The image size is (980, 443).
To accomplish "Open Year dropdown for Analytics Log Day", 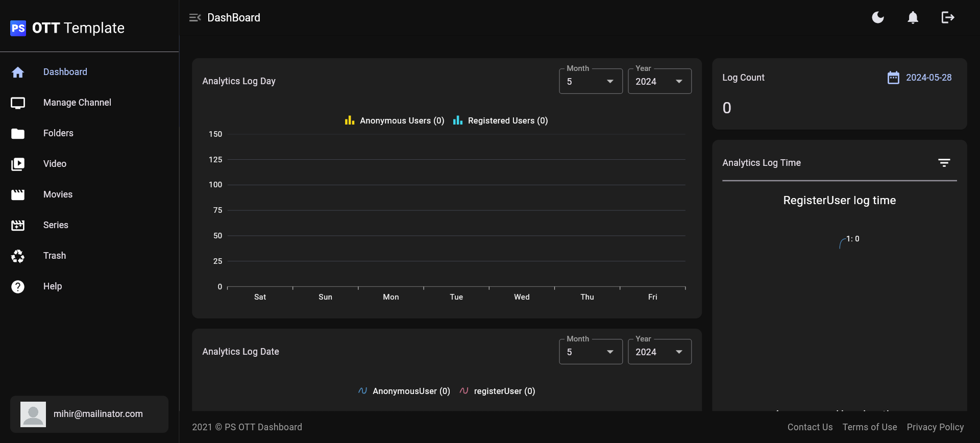I will 659,82.
